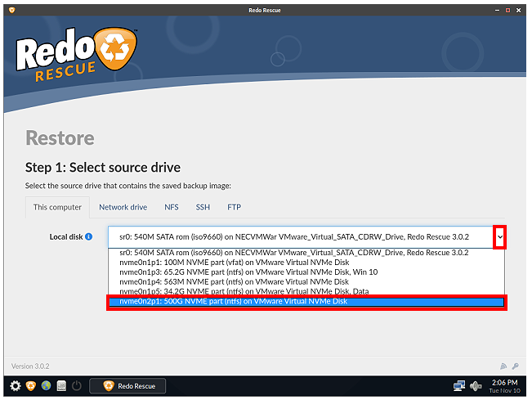
Task: Click the Redo Rescue title bar shield icon
Action: pos(12,10)
